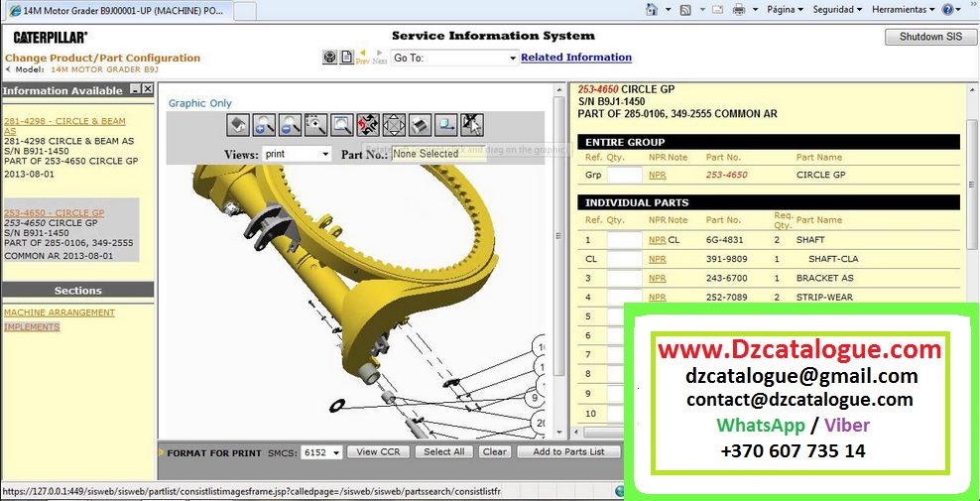The height and width of the screenshot is (501, 980).
Task: Open the Home icon dropdown arrow
Action: (669, 9)
